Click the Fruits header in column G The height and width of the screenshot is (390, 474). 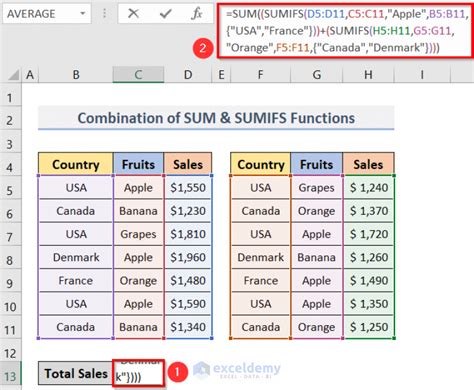[x=317, y=164]
